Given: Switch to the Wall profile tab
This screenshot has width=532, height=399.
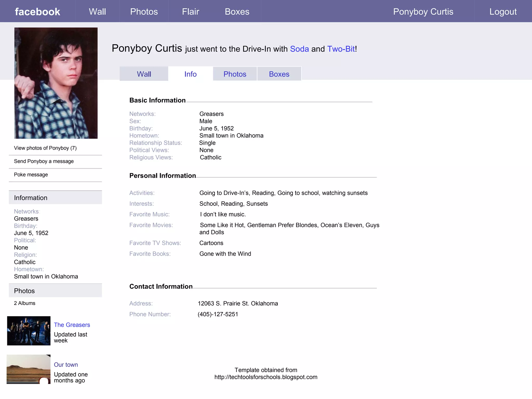Looking at the screenshot, I should point(144,74).
